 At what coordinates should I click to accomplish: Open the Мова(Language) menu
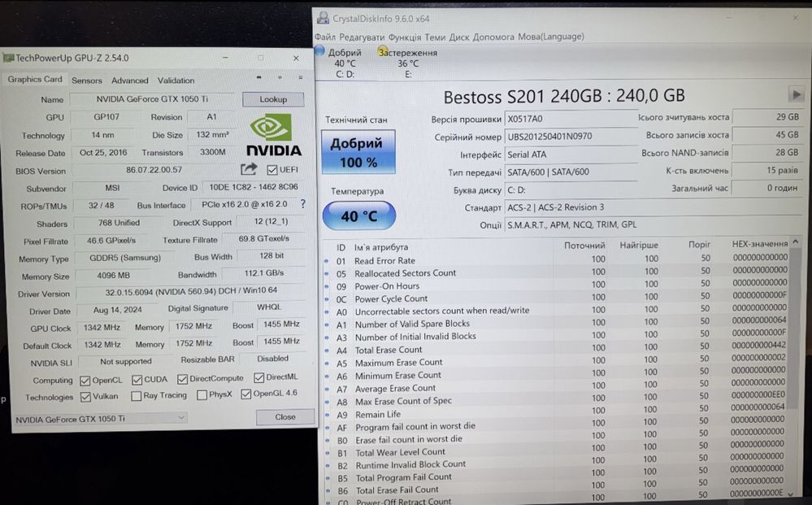tap(551, 37)
